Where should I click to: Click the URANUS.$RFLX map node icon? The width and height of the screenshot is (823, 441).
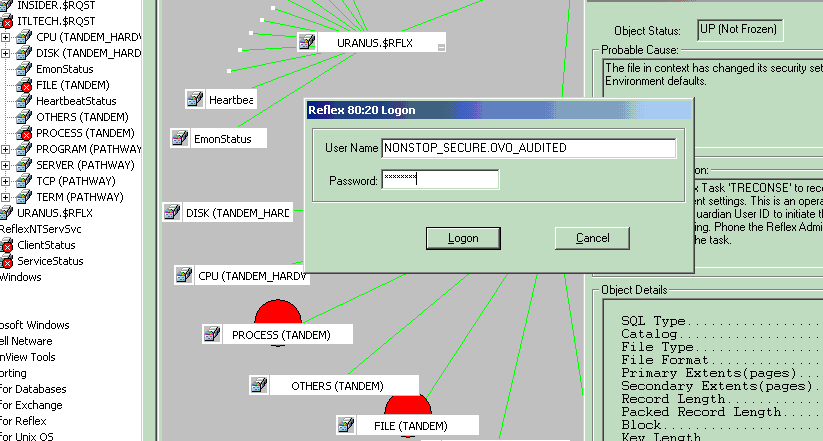[307, 42]
